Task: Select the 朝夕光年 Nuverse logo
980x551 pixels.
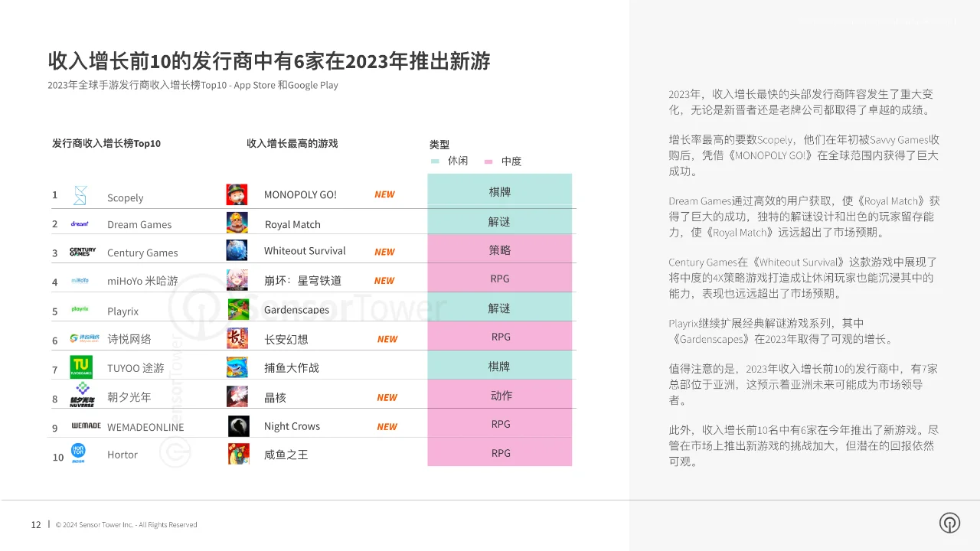Action: click(82, 396)
